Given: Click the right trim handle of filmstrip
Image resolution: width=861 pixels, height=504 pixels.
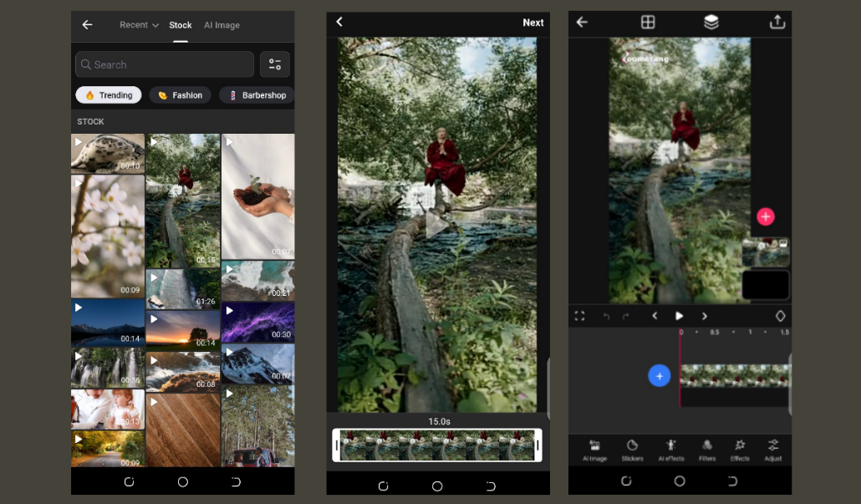Looking at the screenshot, I should (x=537, y=445).
